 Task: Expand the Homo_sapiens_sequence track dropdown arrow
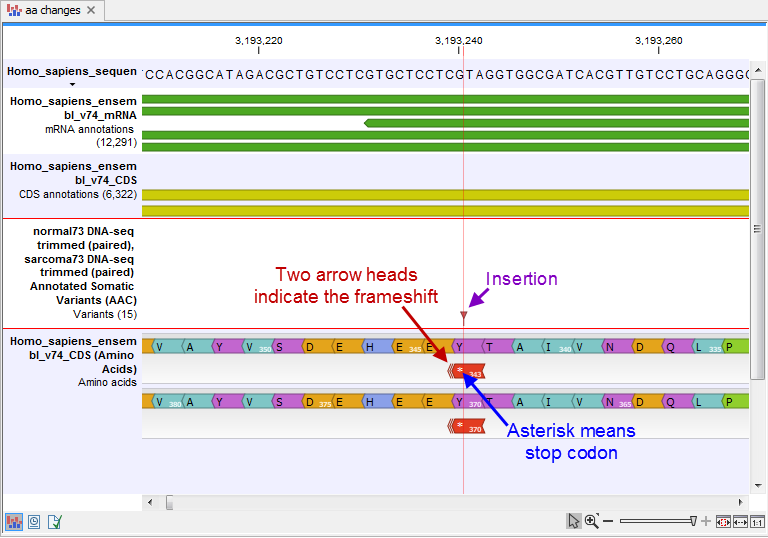pos(71,84)
